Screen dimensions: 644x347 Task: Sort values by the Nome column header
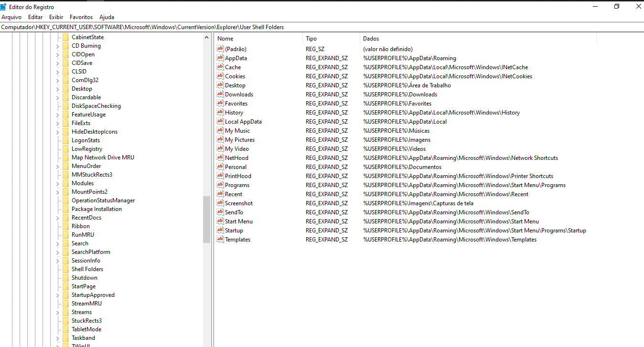click(258, 39)
